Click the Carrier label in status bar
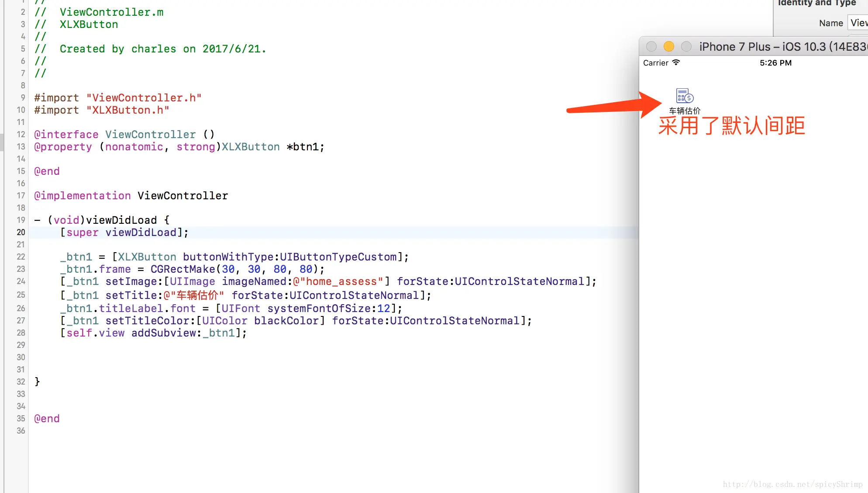This screenshot has height=493, width=868. click(x=655, y=63)
